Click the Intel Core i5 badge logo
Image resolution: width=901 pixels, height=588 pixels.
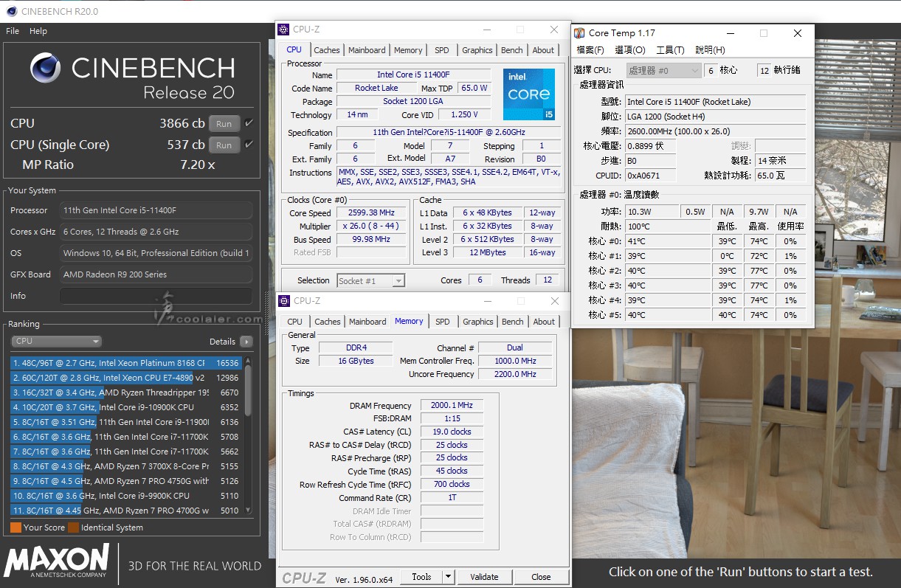tap(529, 94)
